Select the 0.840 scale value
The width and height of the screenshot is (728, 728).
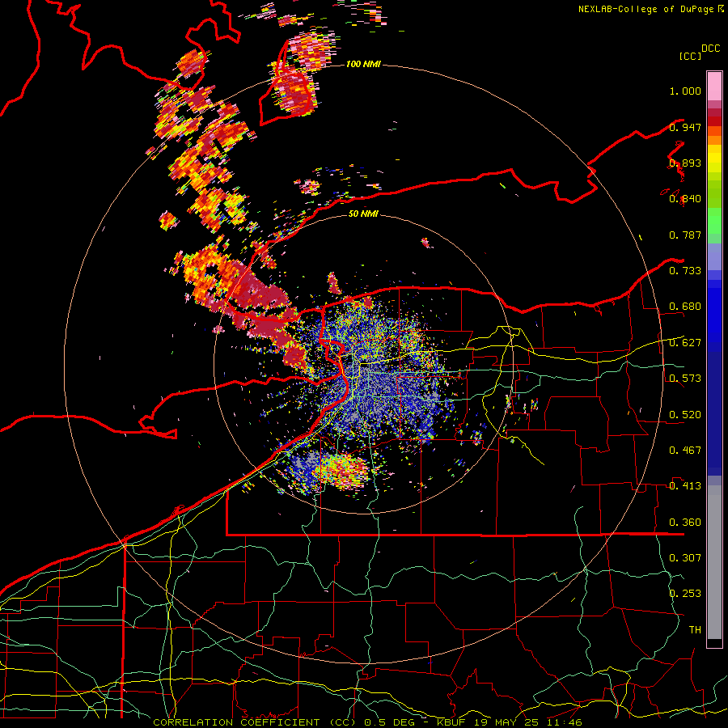(685, 199)
